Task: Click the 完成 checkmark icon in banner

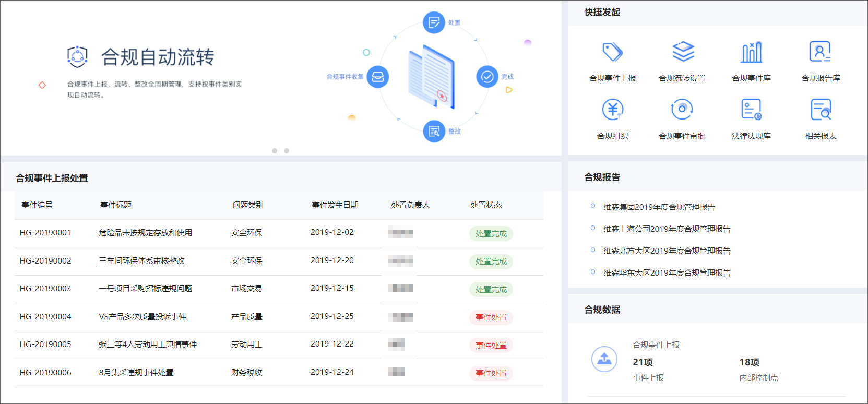Action: pyautogui.click(x=487, y=77)
